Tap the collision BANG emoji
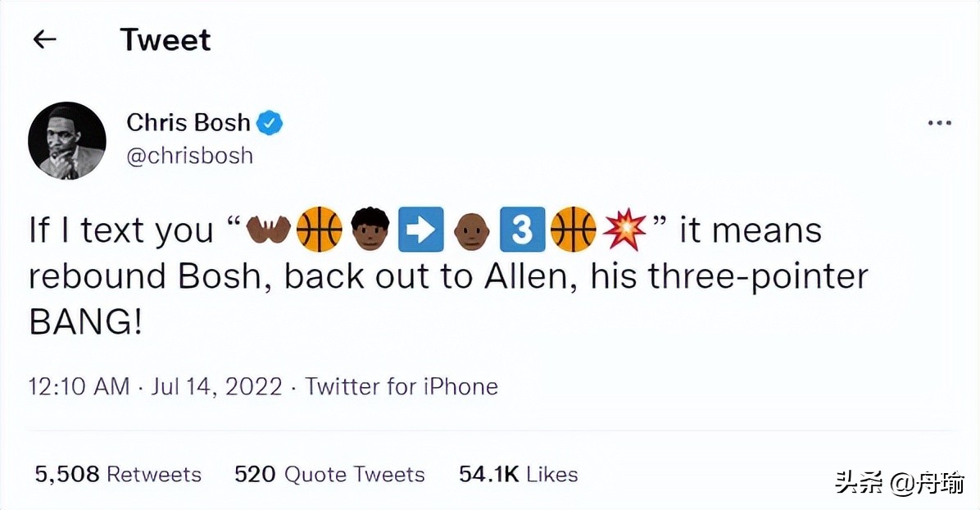 click(x=624, y=230)
